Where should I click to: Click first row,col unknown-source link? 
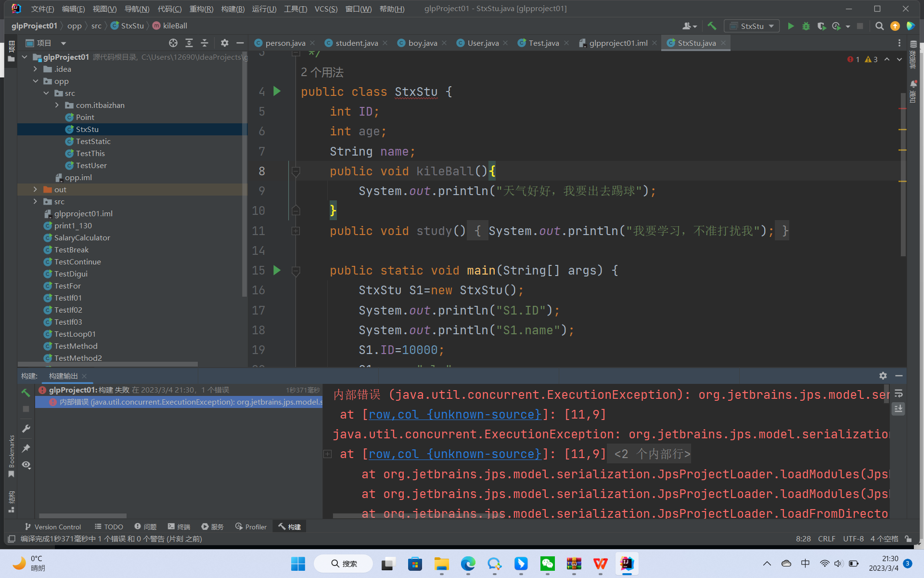455,415
